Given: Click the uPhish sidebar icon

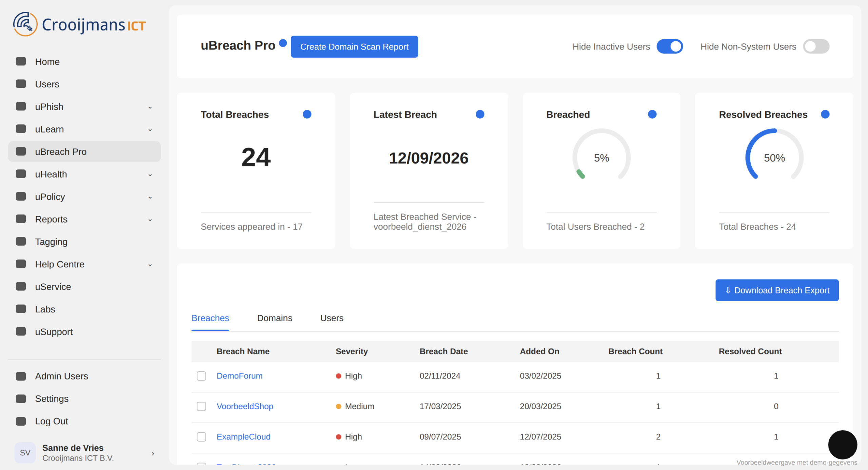Looking at the screenshot, I should click(x=21, y=106).
